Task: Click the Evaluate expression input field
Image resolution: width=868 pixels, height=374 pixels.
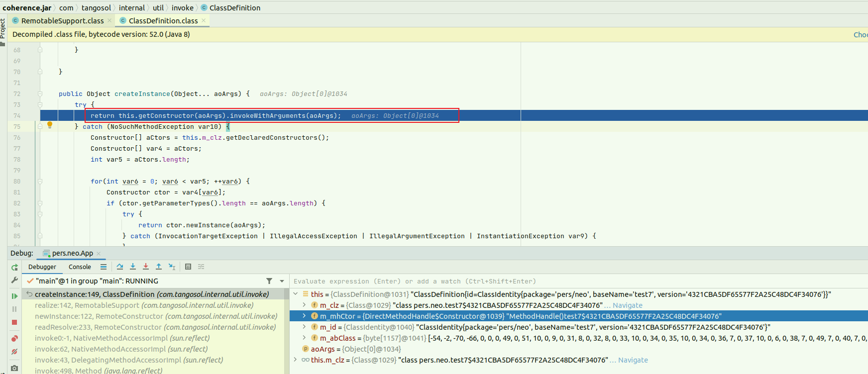Action: pyautogui.click(x=579, y=281)
